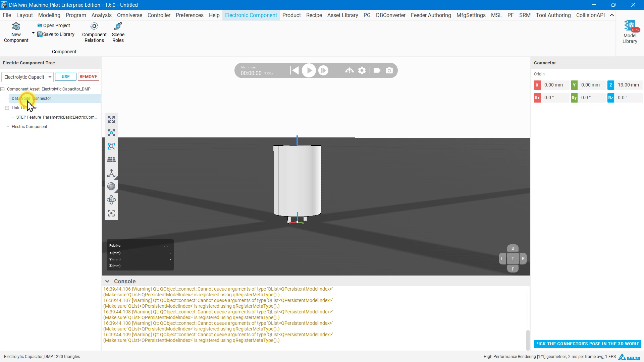Toggle the floor grid icon
Screen dimensions: 644x362
click(x=111, y=160)
